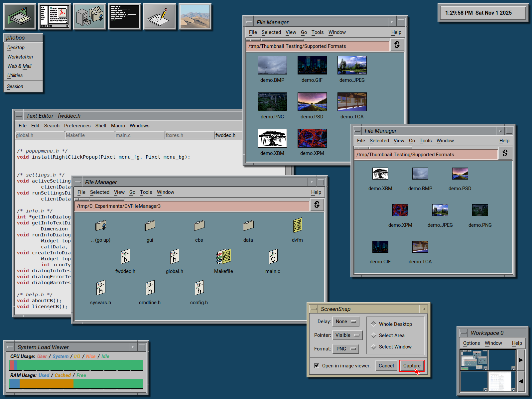This screenshot has height=399, width=532.
Task: Click the CPU Usage load bar
Action: pos(76,365)
